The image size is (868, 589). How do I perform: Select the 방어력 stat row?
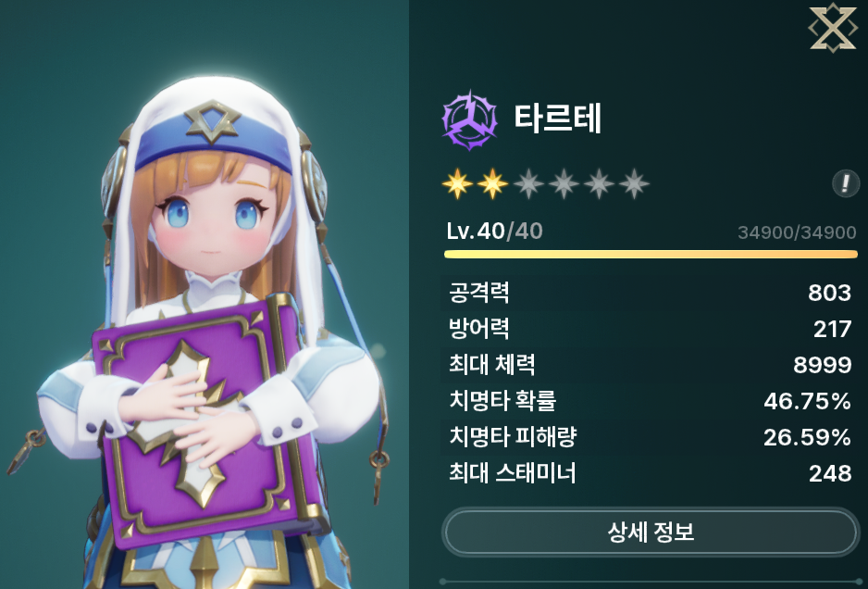(x=650, y=329)
